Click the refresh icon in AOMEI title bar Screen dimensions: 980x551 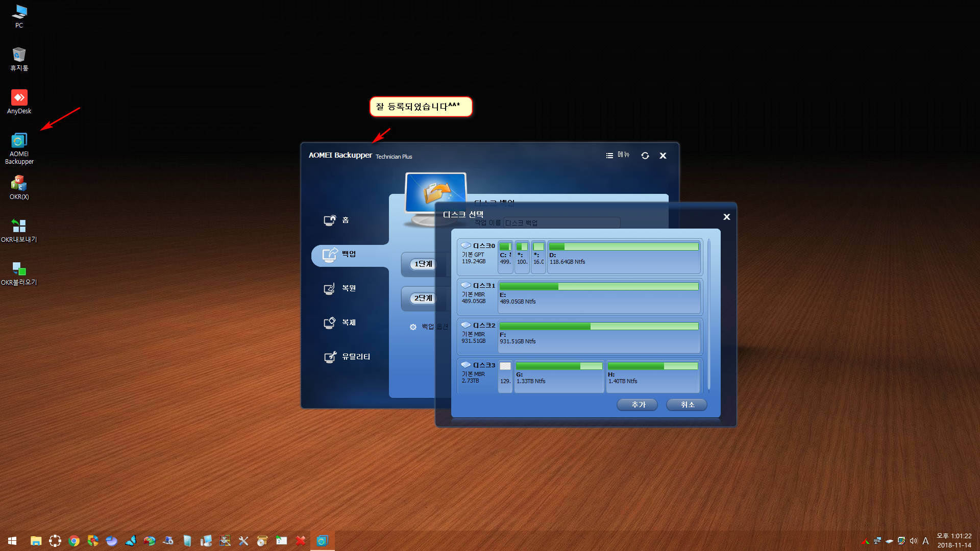coord(645,156)
